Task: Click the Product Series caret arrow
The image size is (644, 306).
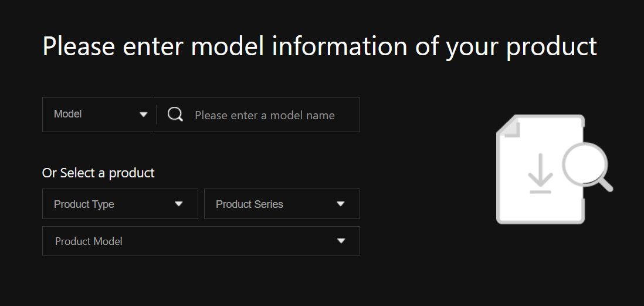Action: 341,204
